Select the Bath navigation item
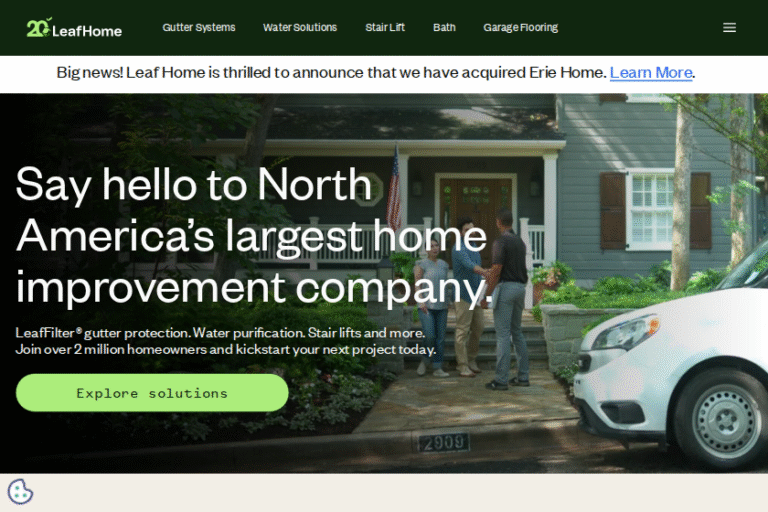This screenshot has width=768, height=512. (444, 27)
